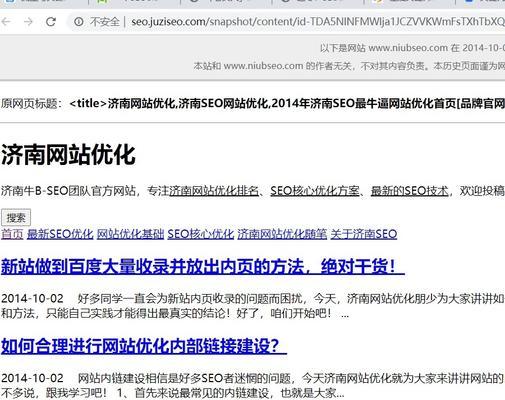
Task: Click the 最新的SEO技术 inline link
Action: click(410, 191)
